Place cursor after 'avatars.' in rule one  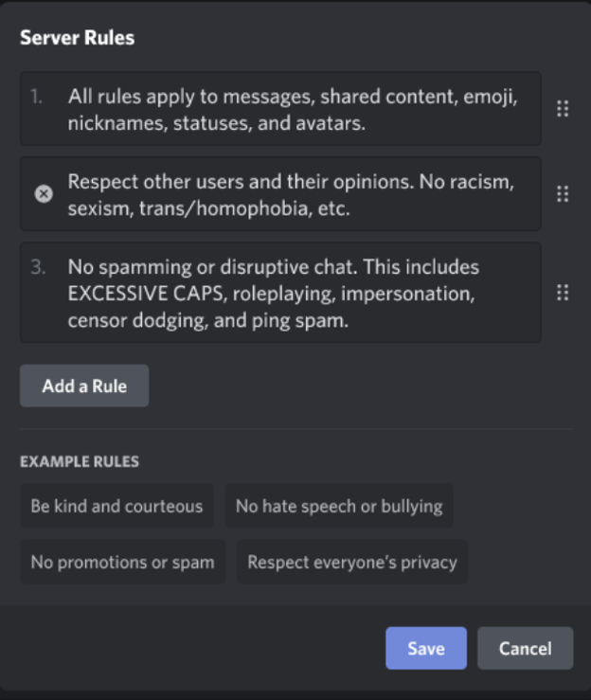tap(367, 123)
